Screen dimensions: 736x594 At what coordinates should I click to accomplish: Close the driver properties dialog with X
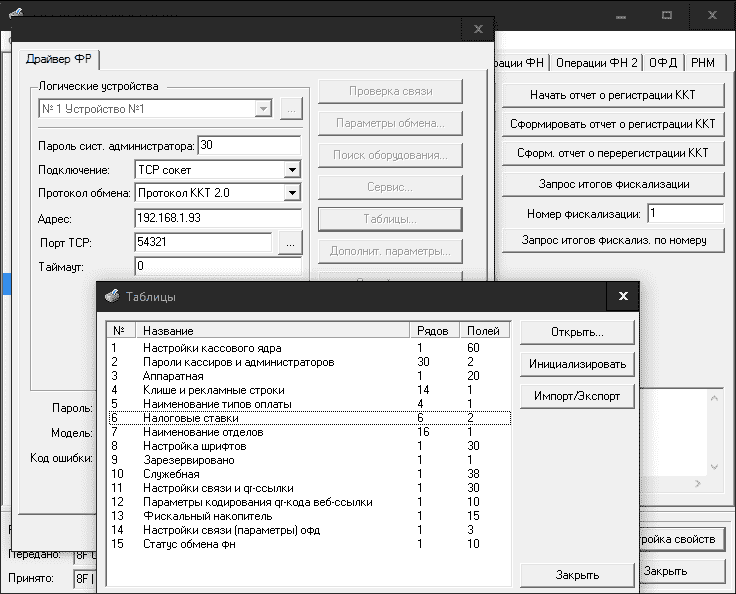[478, 29]
